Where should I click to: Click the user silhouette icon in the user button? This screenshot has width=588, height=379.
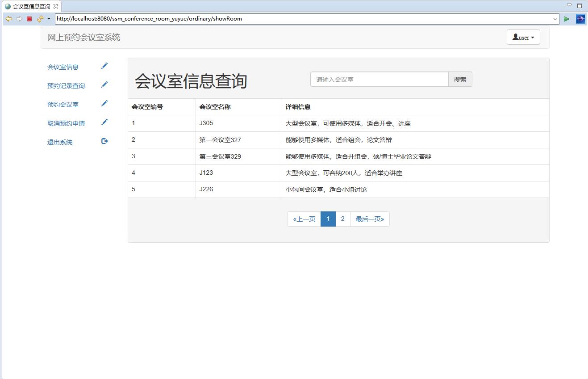(515, 37)
